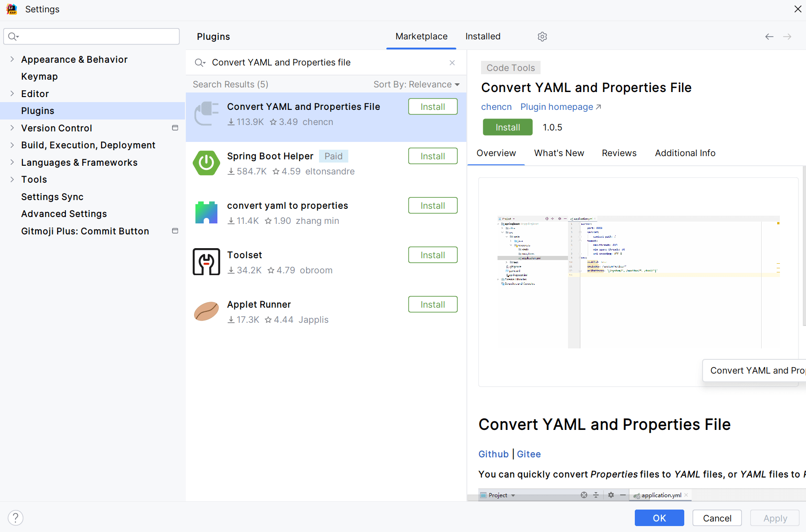Image resolution: width=806 pixels, height=532 pixels.
Task: Open the Sort By Relevance dropdown
Action: point(416,84)
